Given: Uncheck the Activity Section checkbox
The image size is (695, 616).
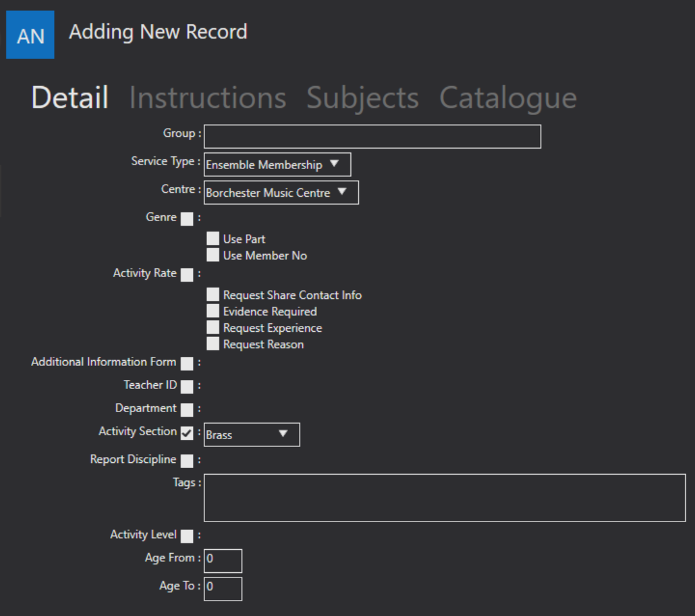Looking at the screenshot, I should coord(187,433).
